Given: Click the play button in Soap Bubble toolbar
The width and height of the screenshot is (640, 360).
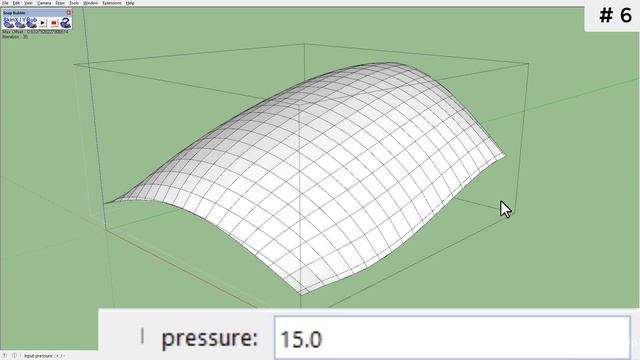Looking at the screenshot, I should pyautogui.click(x=42, y=22).
